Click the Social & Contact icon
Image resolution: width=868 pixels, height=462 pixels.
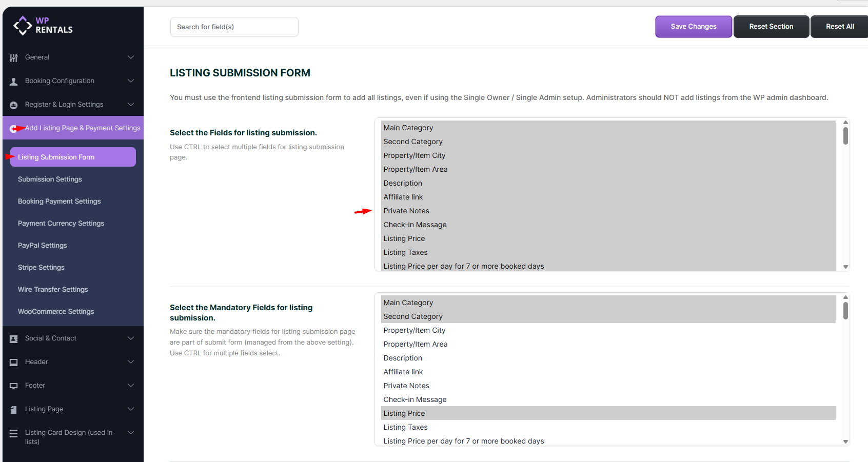click(x=14, y=339)
